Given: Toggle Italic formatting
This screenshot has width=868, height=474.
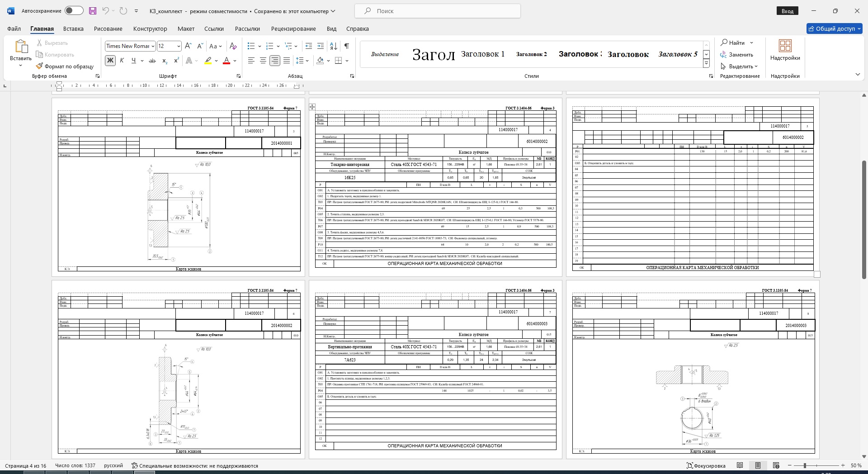Looking at the screenshot, I should point(122,61).
